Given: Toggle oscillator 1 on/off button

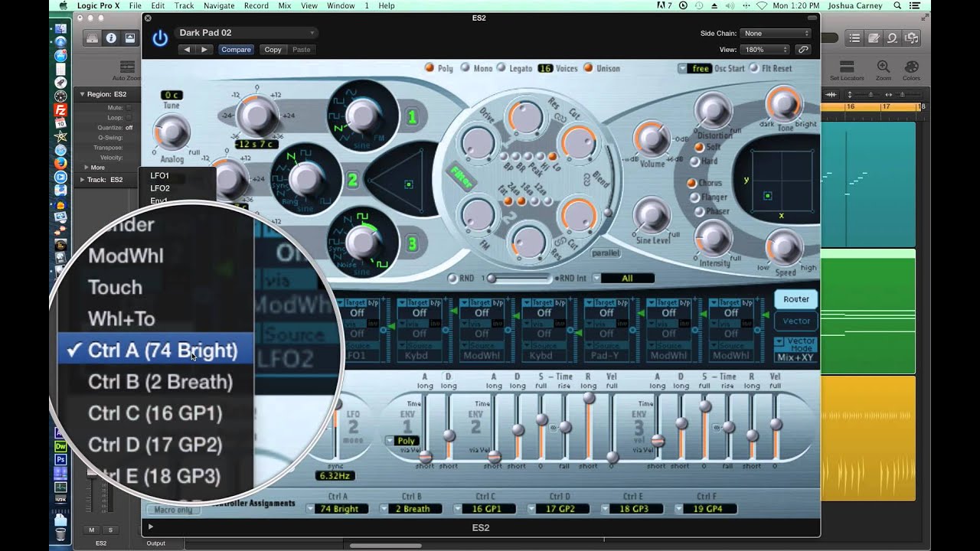Looking at the screenshot, I should coord(412,116).
